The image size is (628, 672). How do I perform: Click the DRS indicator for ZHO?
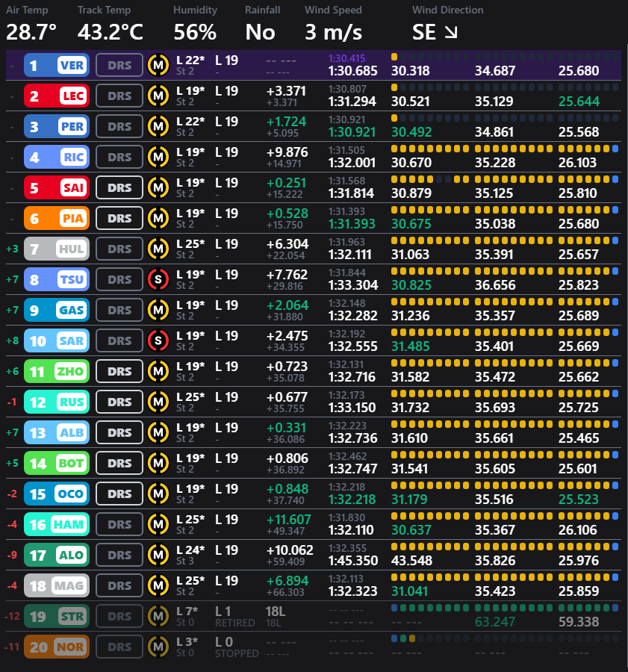(x=119, y=371)
